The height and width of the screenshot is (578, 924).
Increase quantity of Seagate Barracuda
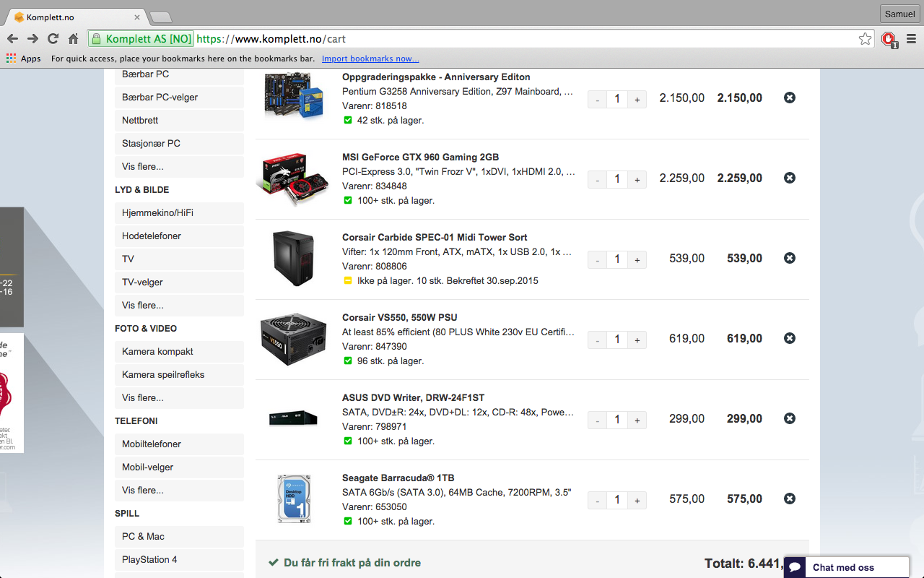637,501
